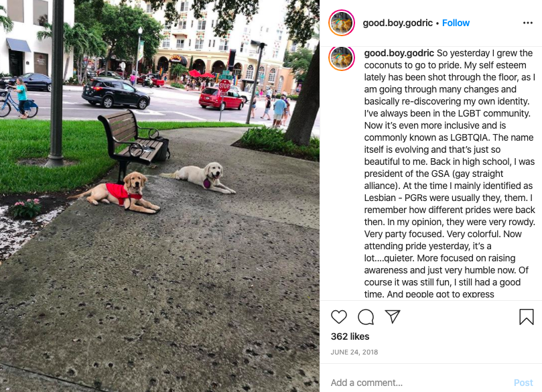Click the park bench in the photo
Screen dimensions: 542x392
pyautogui.click(x=133, y=143)
